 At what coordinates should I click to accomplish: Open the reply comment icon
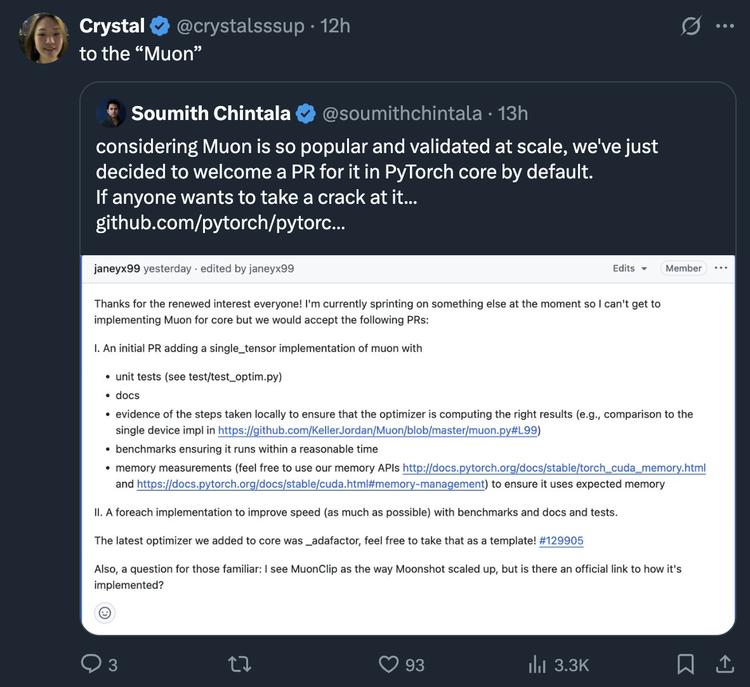coord(91,664)
